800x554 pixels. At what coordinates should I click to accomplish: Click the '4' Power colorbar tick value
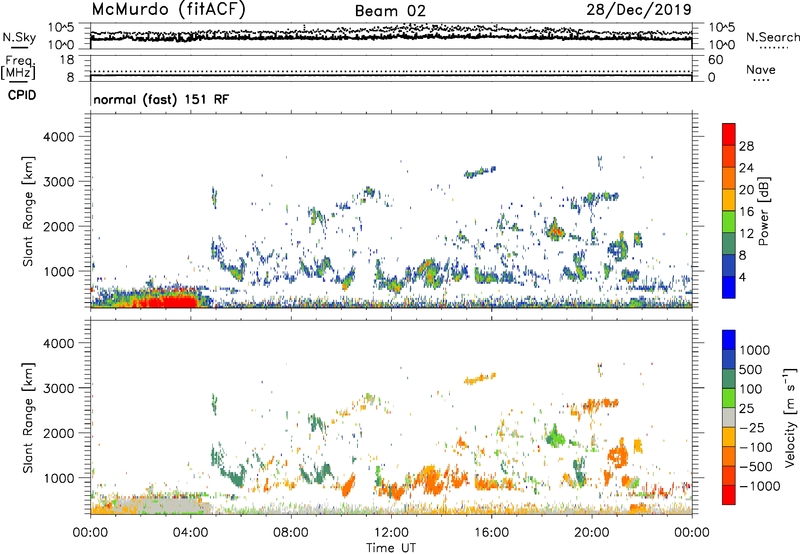click(x=743, y=277)
